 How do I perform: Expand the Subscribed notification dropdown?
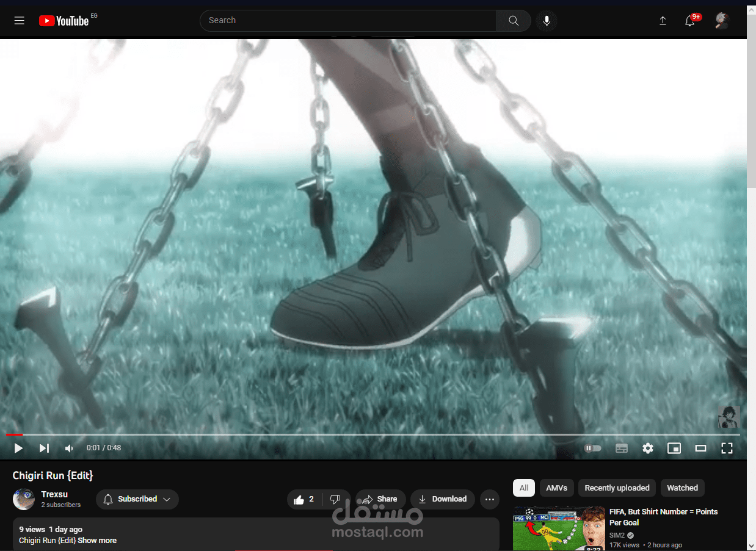(x=137, y=499)
